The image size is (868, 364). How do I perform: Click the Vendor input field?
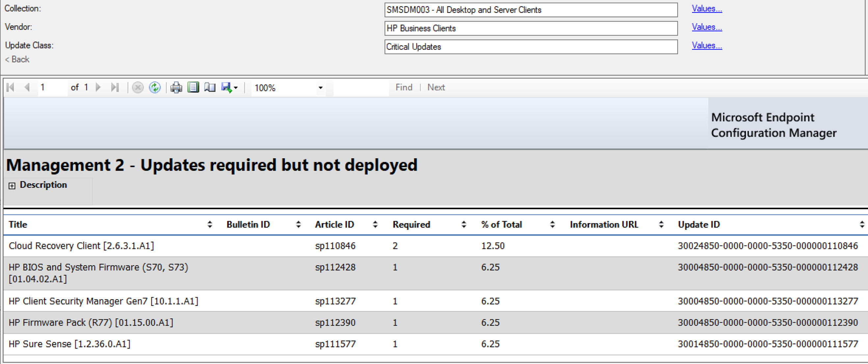coord(531,28)
